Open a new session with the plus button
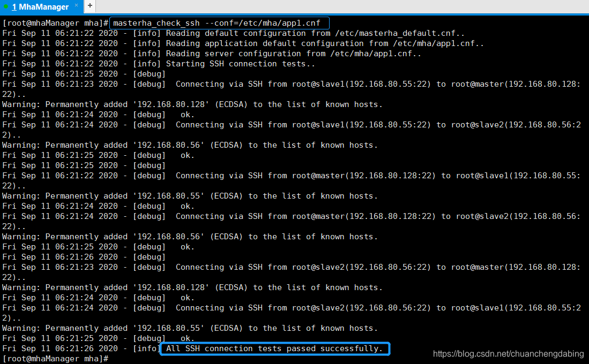Viewport: 589px width, 364px height. 90,6
